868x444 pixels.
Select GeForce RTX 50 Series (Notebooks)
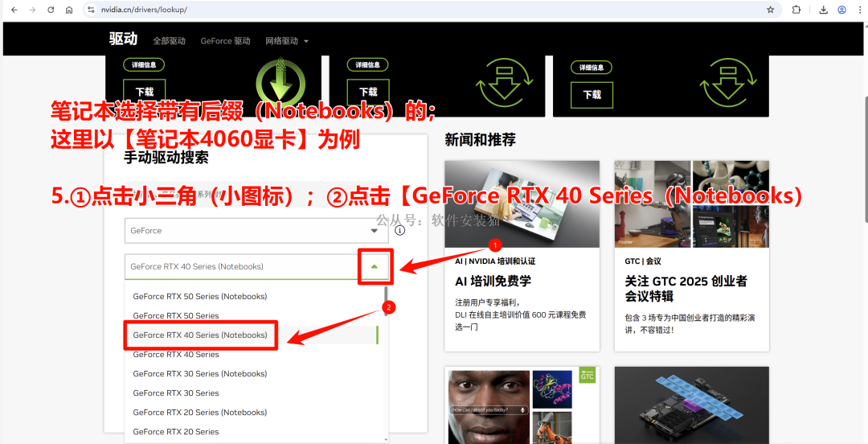pos(200,297)
